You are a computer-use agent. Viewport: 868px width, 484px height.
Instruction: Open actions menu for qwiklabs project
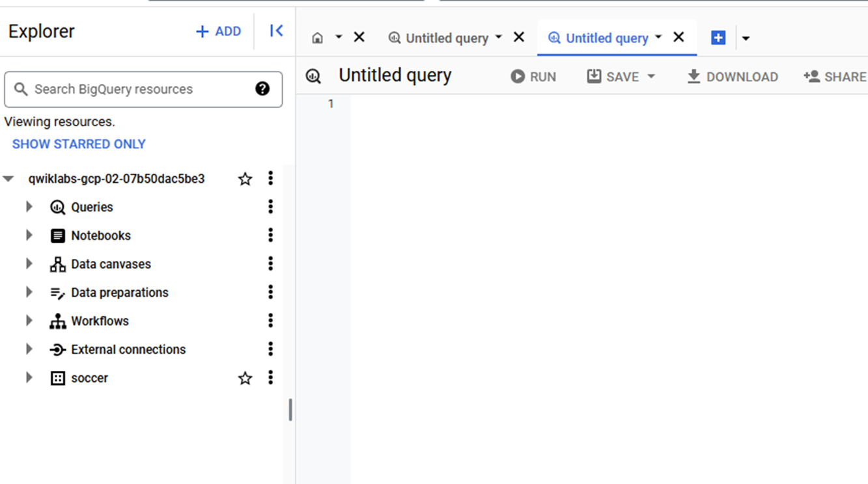[271, 178]
